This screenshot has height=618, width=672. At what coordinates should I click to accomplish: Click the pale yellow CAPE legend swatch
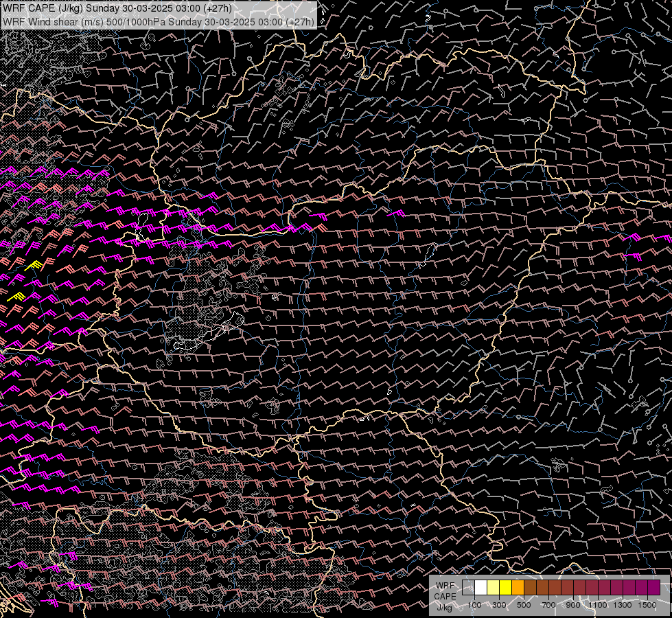point(494,588)
